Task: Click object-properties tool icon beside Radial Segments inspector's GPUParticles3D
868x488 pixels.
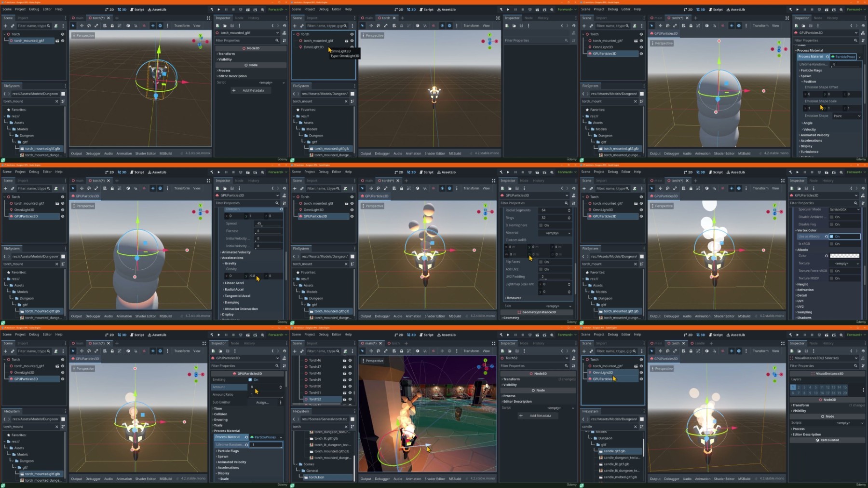Action: 573,195
